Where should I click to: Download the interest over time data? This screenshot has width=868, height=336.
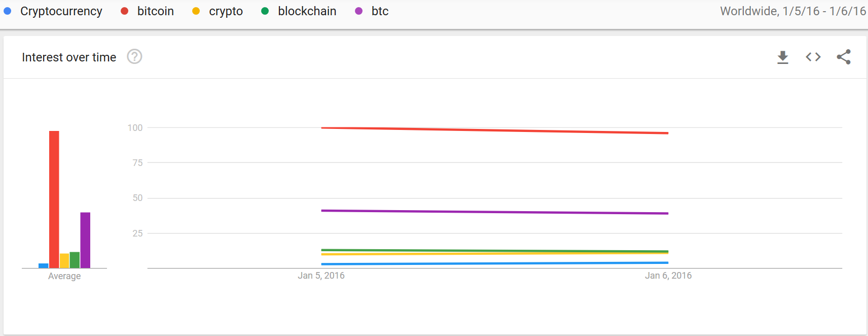[783, 57]
